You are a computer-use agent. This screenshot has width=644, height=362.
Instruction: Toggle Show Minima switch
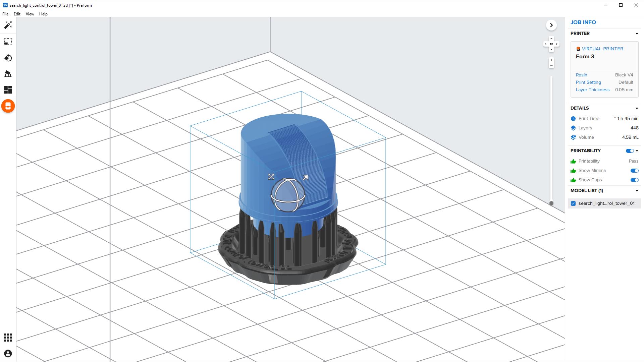tap(634, 171)
